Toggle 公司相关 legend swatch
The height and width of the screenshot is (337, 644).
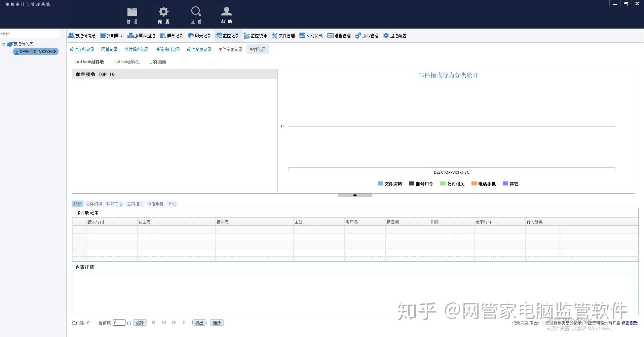(x=443, y=184)
